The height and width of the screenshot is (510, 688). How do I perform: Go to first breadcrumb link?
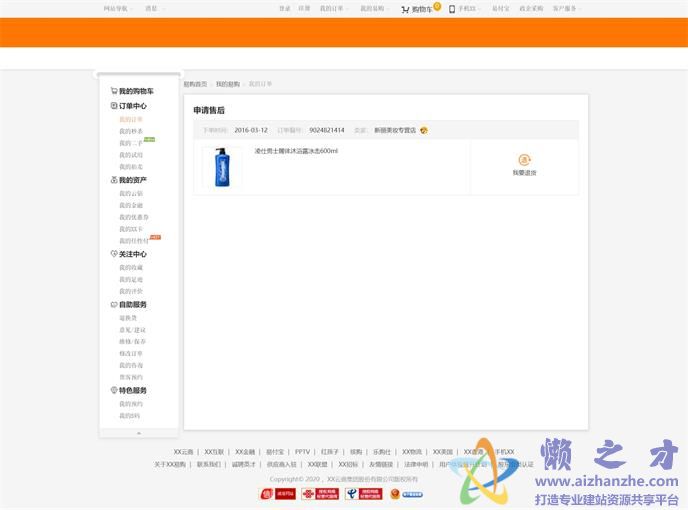[195, 84]
